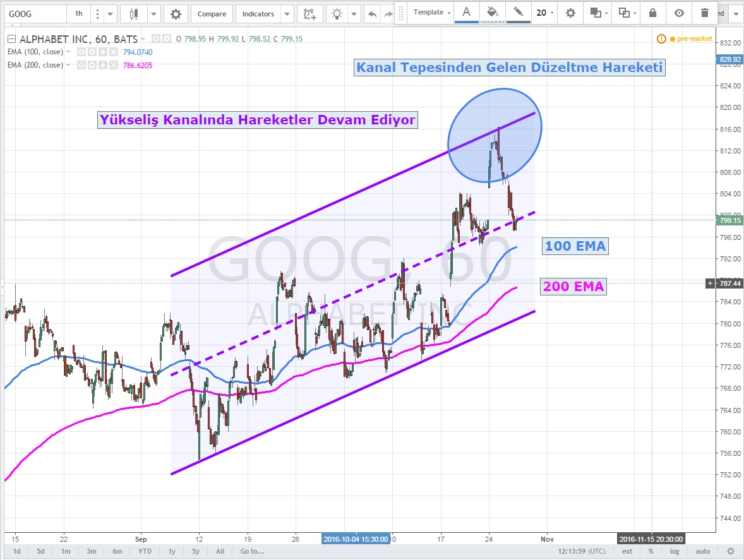Toggle auto scale for the chart
The image size is (744, 560).
tap(703, 551)
